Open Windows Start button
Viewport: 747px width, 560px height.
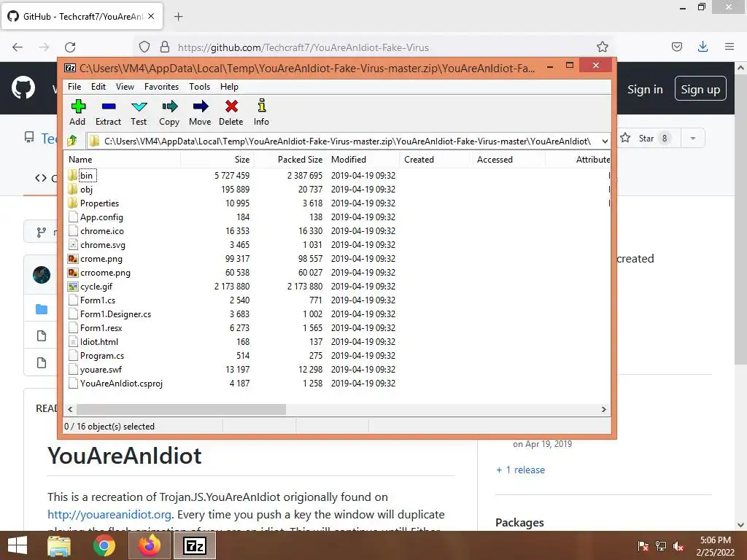[18, 545]
